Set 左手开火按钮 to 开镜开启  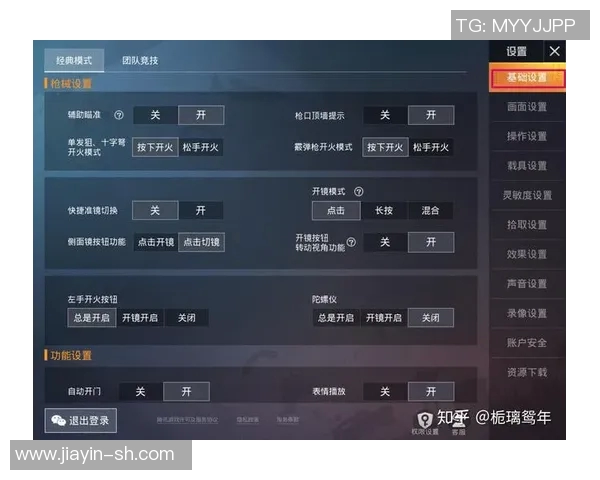140,318
